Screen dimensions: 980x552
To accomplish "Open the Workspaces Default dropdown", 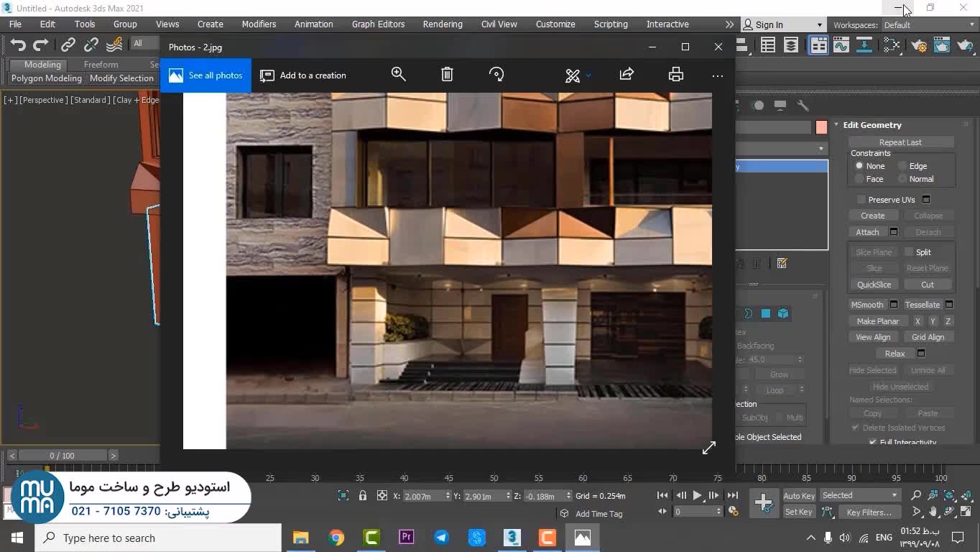I will (x=928, y=25).
